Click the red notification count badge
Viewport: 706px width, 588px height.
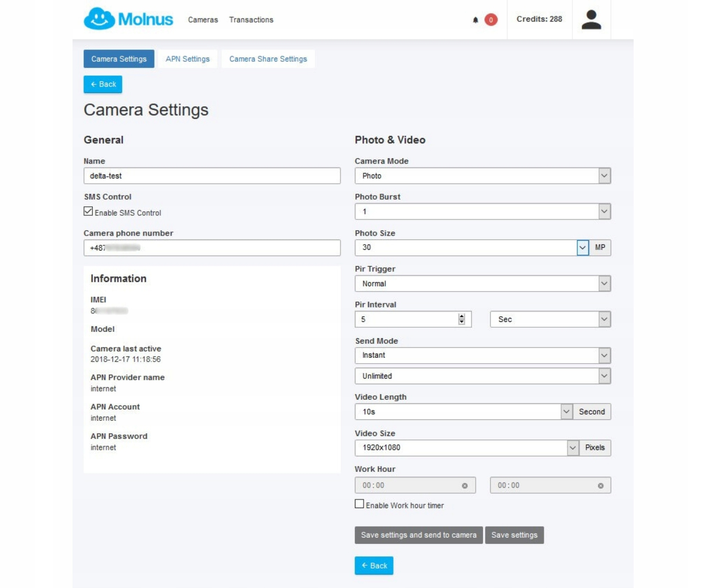click(x=491, y=20)
